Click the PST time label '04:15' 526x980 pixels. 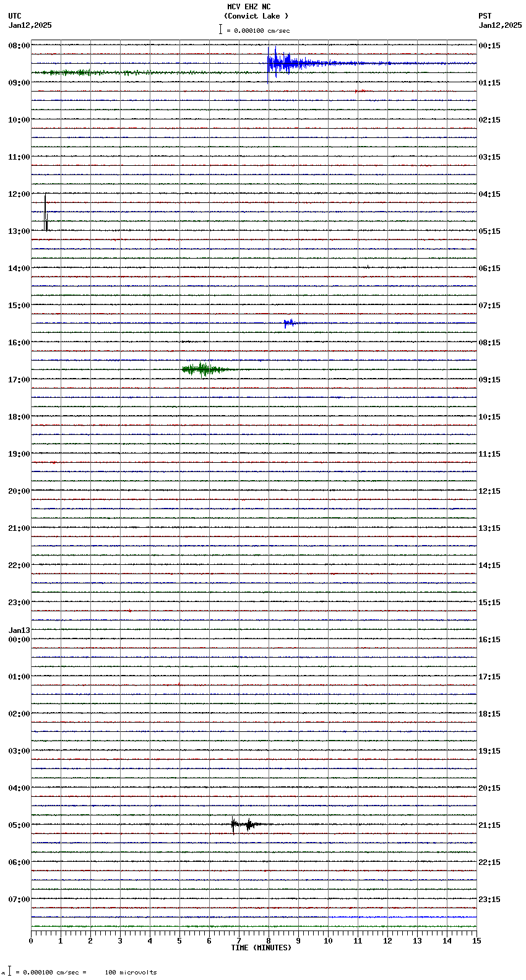[489, 194]
